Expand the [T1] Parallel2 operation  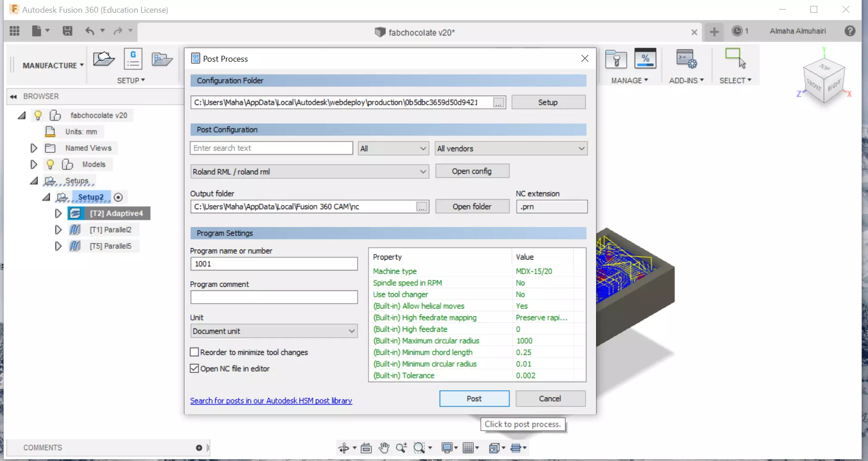58,230
